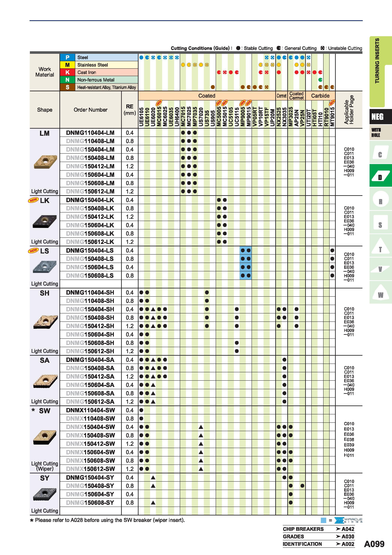Select the V shape side tab
This screenshot has height=555, width=392.
(380, 269)
